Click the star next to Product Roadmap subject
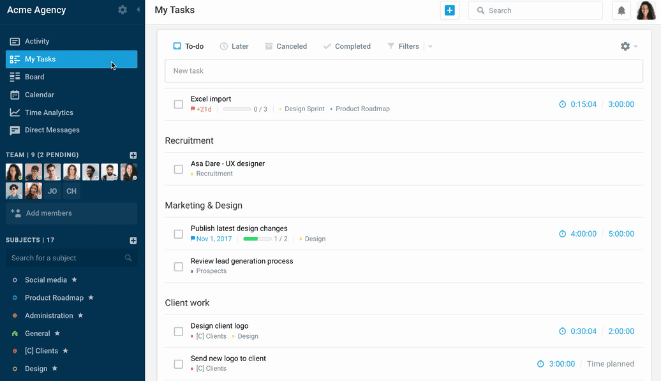 91,298
